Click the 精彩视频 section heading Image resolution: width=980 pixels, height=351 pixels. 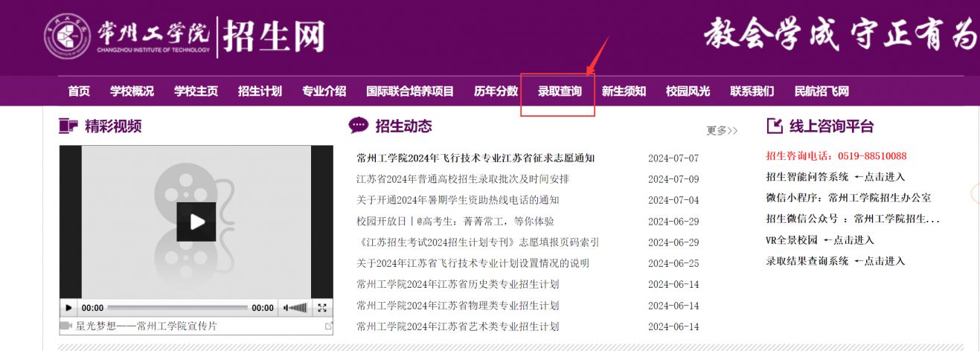(x=113, y=126)
